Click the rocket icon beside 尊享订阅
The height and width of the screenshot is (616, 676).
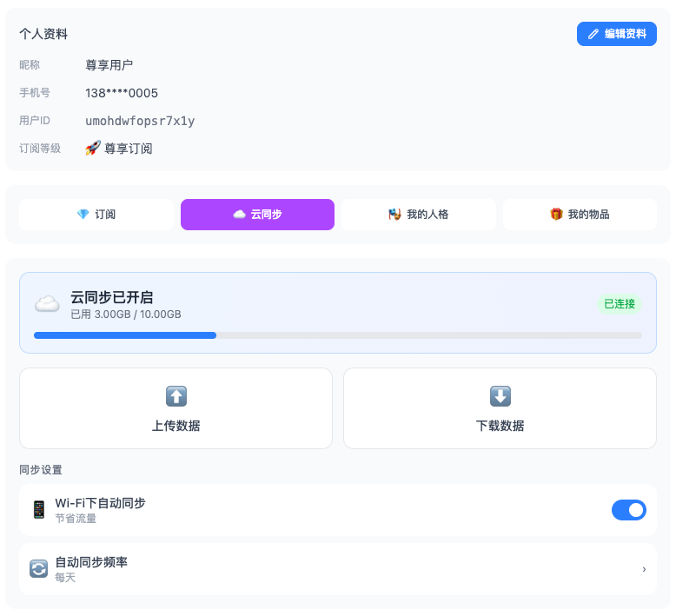click(x=93, y=148)
